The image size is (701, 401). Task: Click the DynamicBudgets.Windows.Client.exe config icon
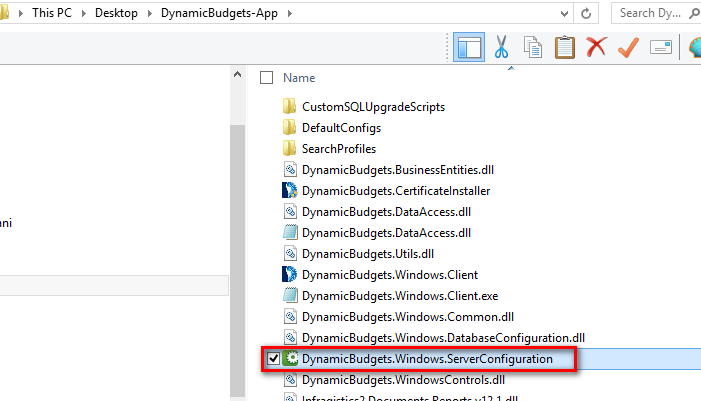coord(290,295)
